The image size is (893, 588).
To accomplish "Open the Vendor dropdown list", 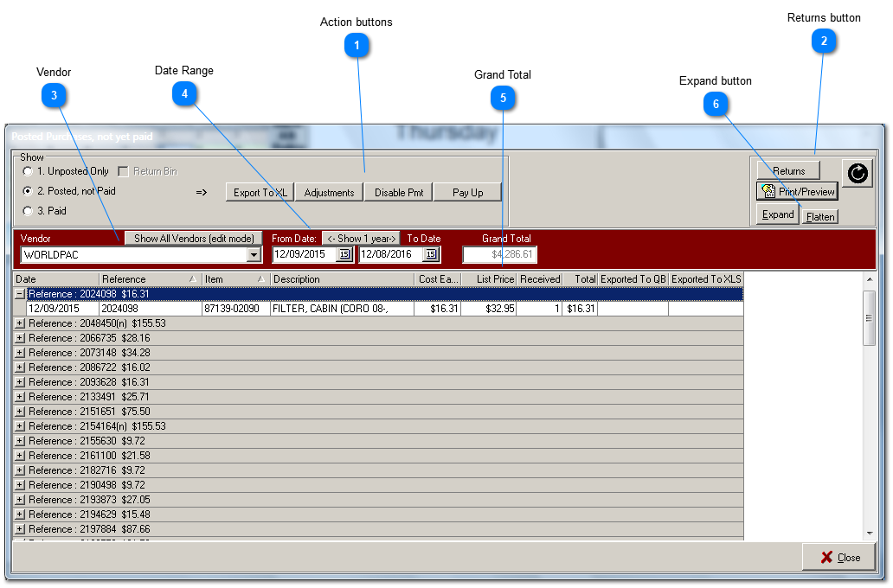I will point(254,254).
